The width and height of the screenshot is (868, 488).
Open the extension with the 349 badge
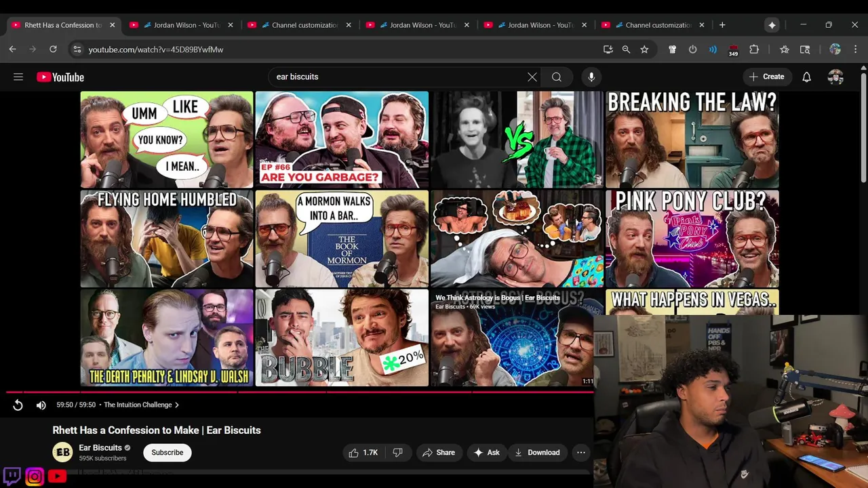click(x=733, y=51)
